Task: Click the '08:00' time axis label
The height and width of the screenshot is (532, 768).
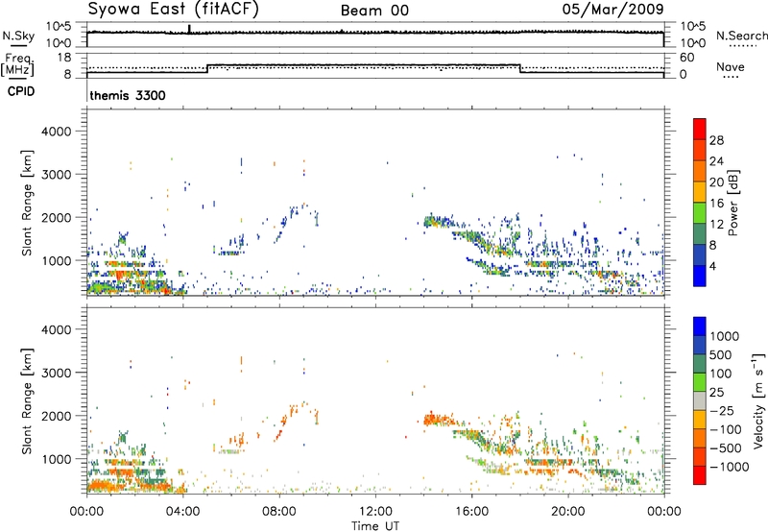Action: [279, 512]
